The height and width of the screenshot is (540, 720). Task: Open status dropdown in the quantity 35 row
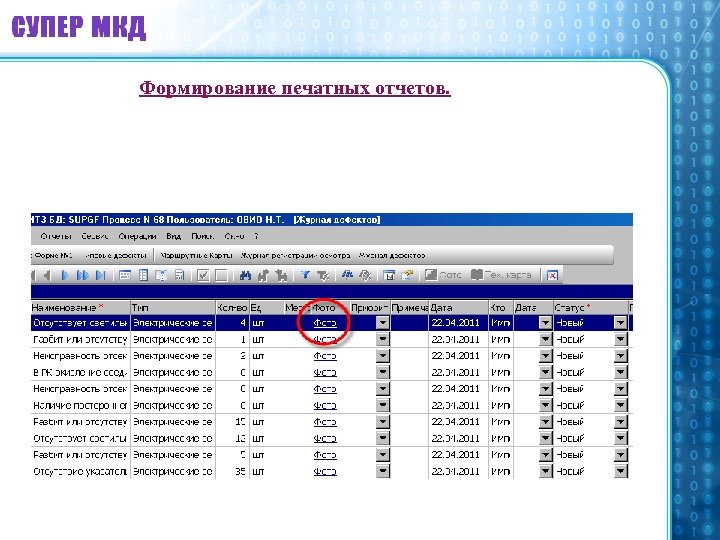click(620, 471)
